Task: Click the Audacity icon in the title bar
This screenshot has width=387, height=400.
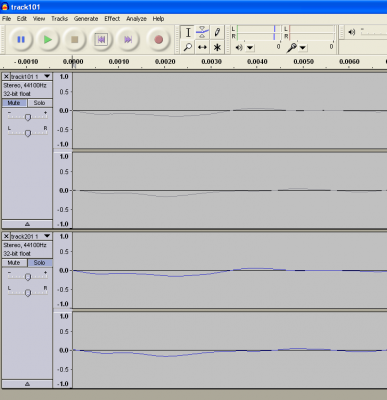Action: [x=5, y=7]
